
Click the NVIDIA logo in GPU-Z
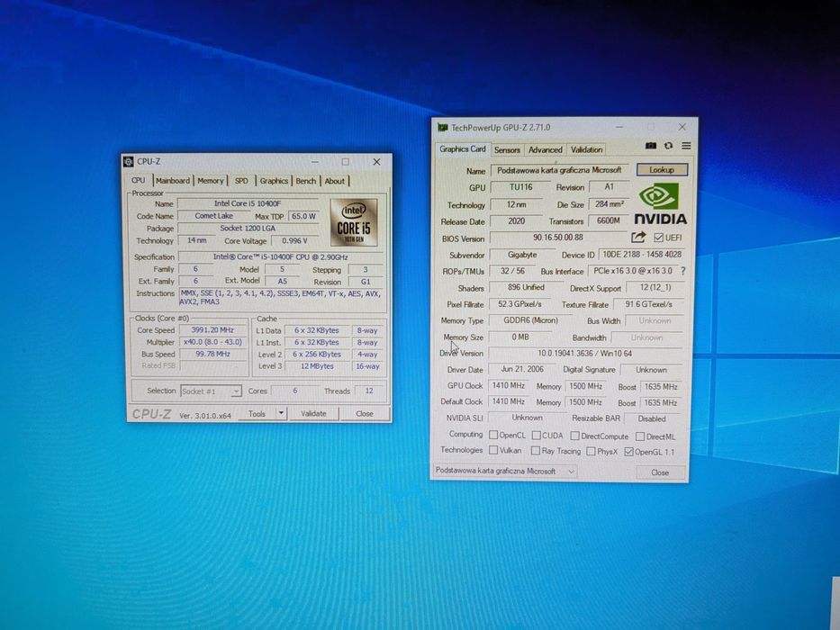[660, 203]
